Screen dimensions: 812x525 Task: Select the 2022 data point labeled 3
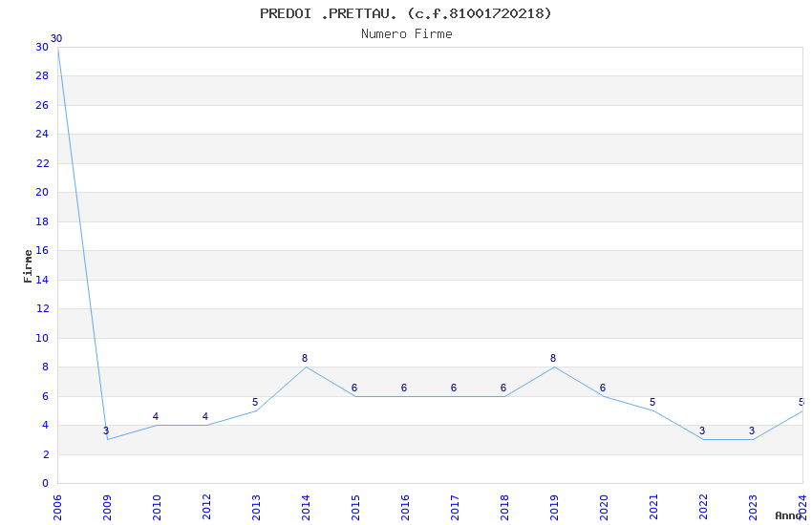(704, 440)
